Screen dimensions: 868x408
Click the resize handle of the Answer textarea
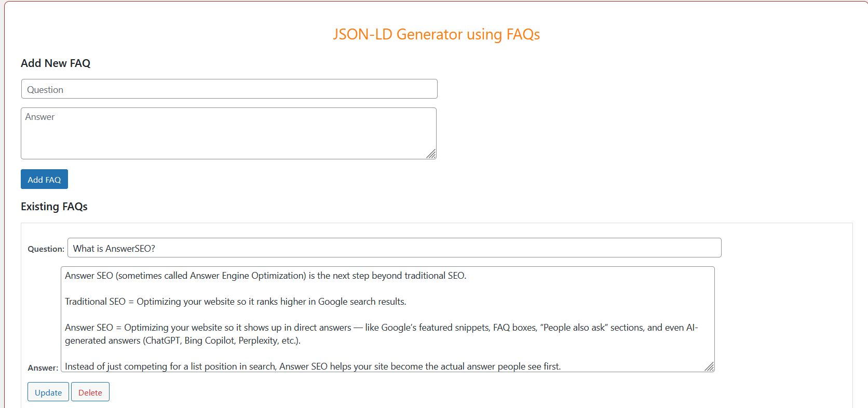pos(431,154)
